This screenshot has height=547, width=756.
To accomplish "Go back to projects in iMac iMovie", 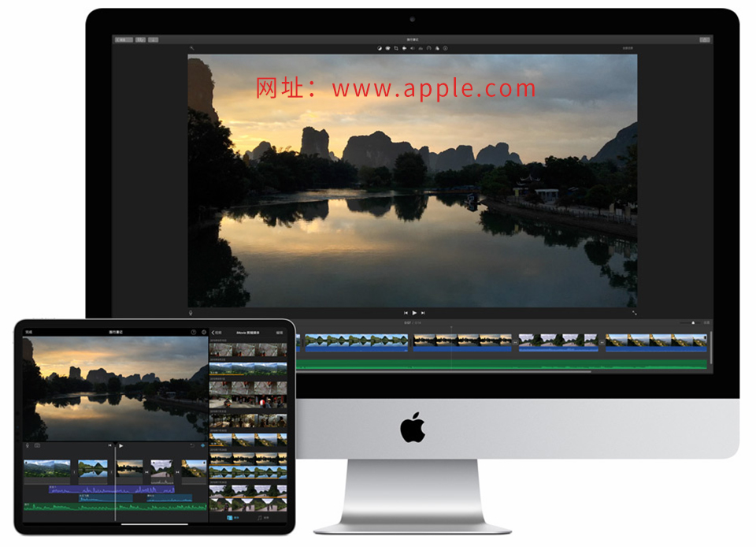I will [124, 39].
